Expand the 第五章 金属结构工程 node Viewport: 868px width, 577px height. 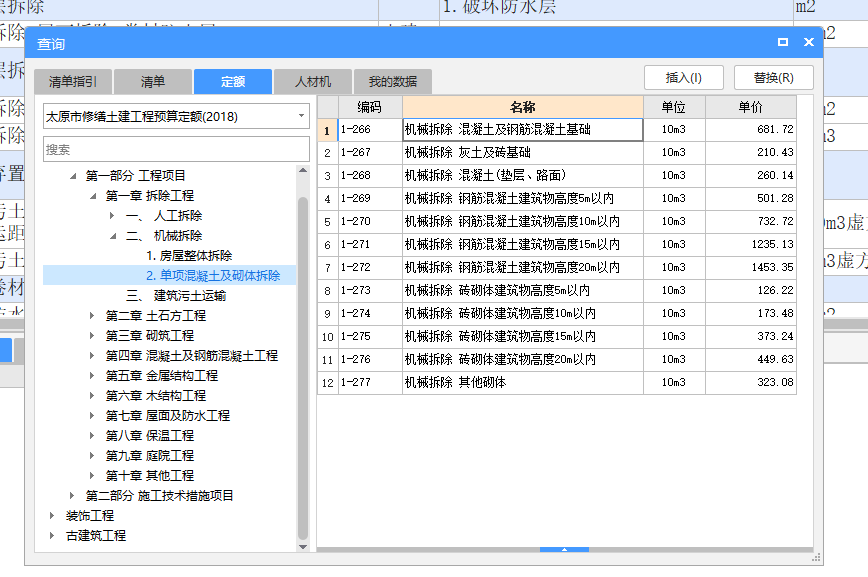pyautogui.click(x=92, y=375)
